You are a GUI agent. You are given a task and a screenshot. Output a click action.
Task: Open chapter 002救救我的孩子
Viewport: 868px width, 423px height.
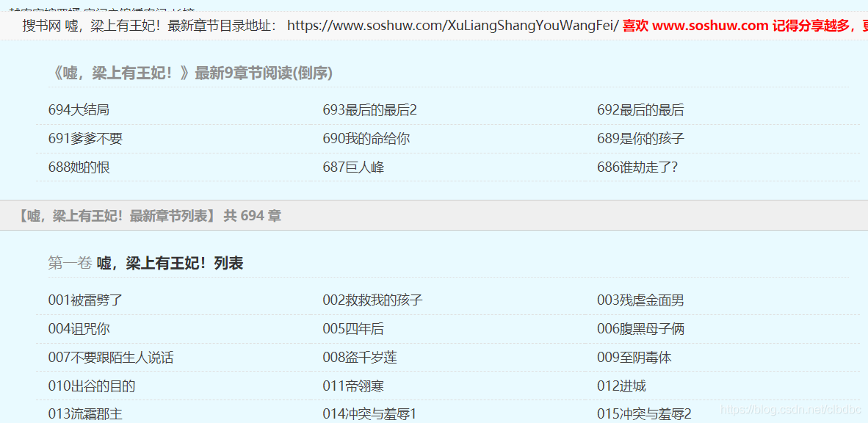[x=372, y=300]
